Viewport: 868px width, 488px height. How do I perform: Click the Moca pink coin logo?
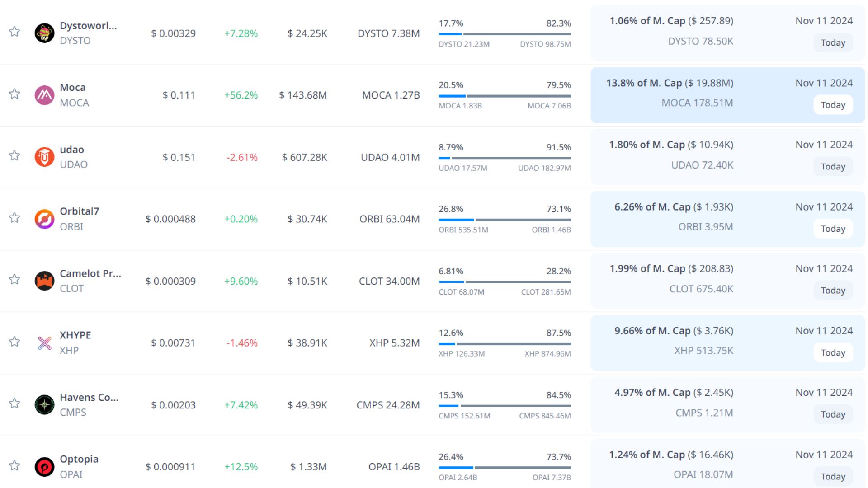(x=44, y=95)
